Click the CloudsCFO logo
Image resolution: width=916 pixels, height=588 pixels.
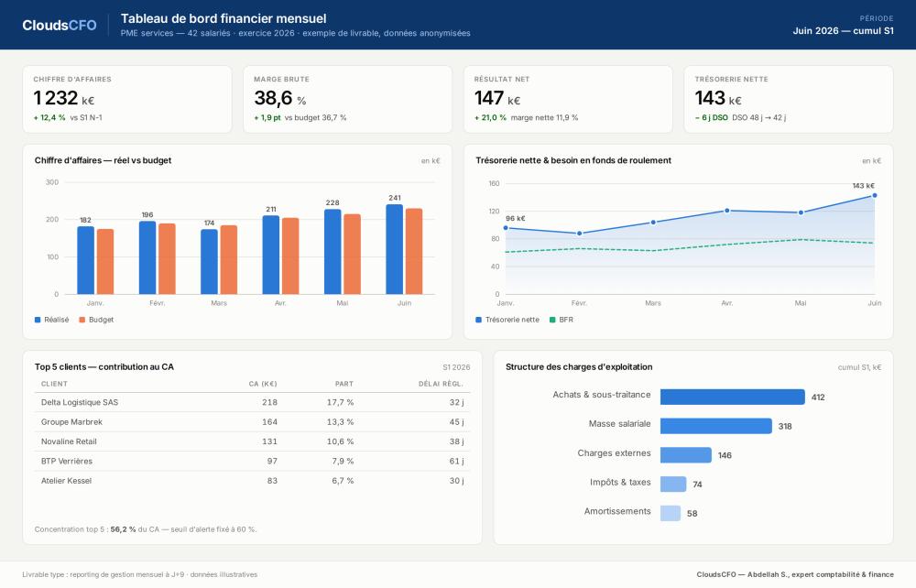tap(60, 25)
